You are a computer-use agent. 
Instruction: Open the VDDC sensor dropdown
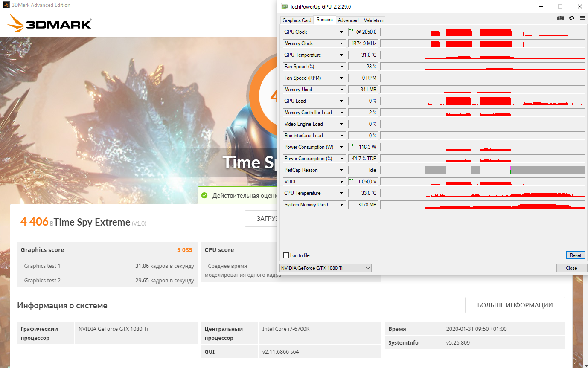point(341,182)
